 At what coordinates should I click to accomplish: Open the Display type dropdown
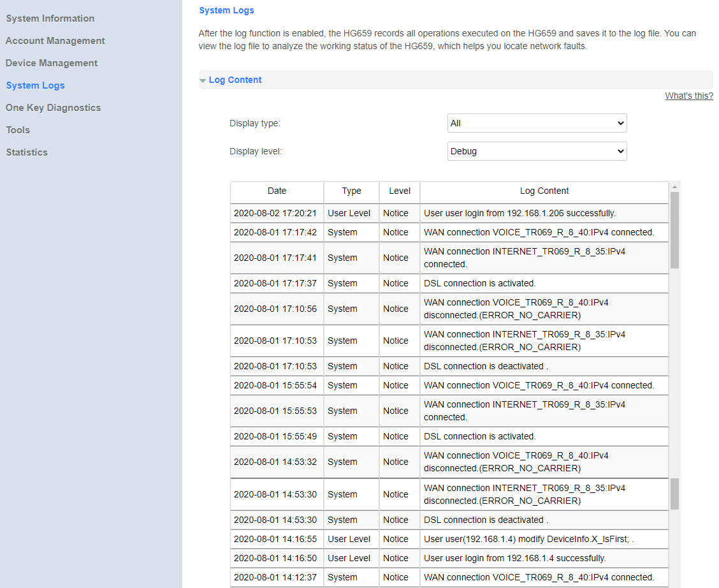click(537, 123)
